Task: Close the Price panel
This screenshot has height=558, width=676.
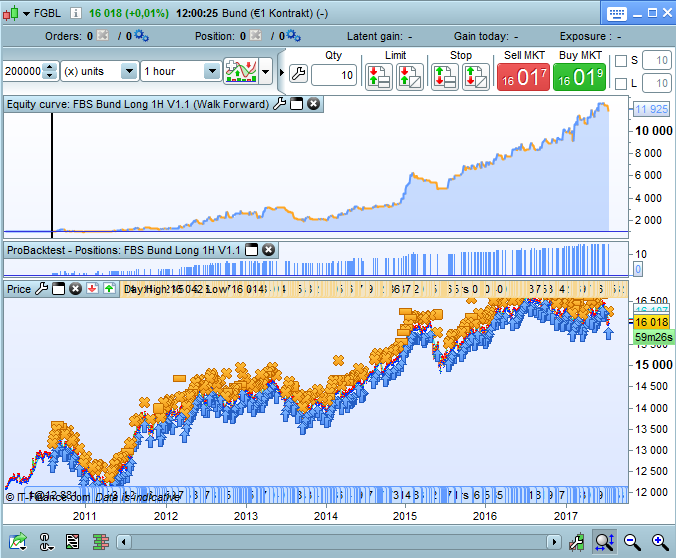Action: click(75, 289)
